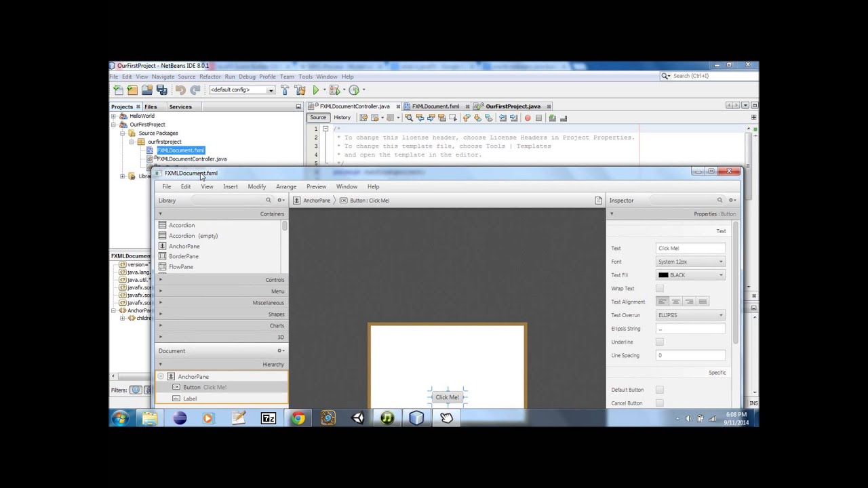Image resolution: width=868 pixels, height=488 pixels.
Task: Expand the Shapes section in Library
Action: (221, 314)
